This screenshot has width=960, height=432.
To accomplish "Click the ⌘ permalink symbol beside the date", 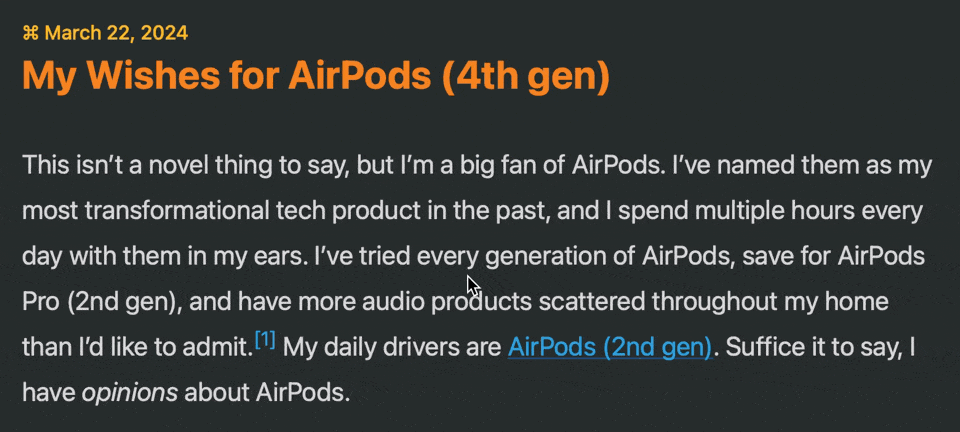I will coord(31,33).
